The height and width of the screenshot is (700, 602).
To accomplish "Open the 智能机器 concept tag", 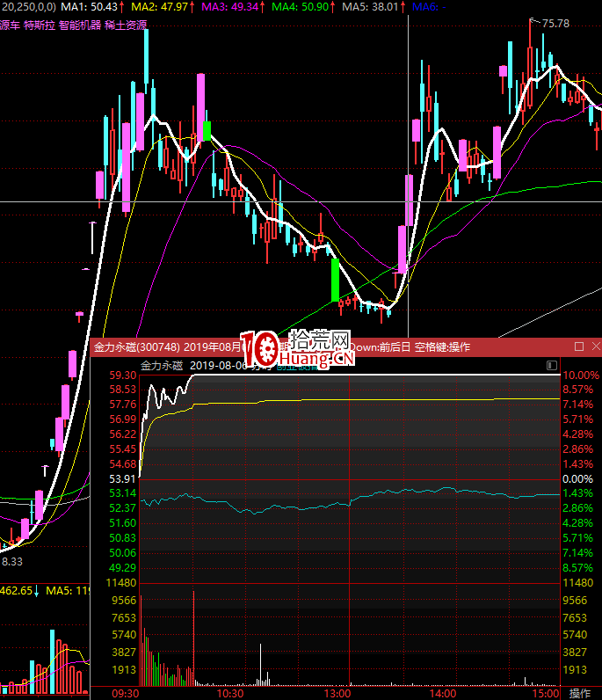I will [x=80, y=25].
